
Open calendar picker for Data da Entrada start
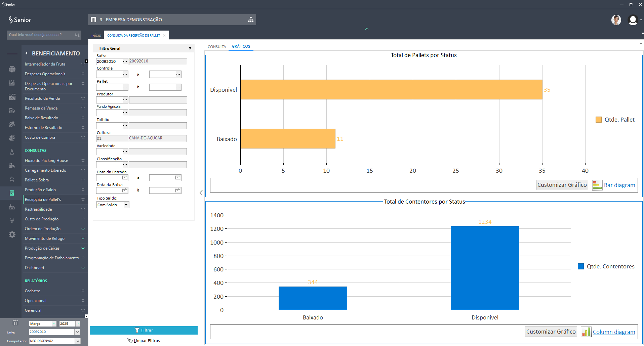tap(125, 178)
